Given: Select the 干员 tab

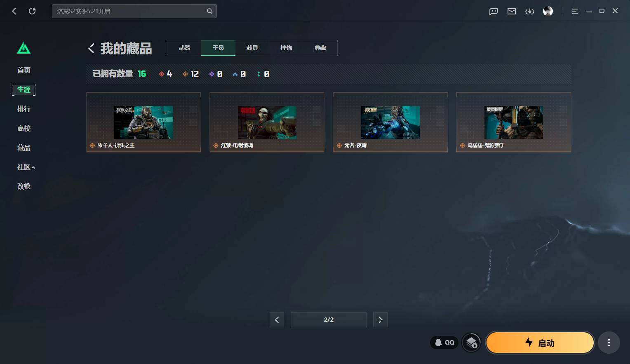Looking at the screenshot, I should coord(218,48).
